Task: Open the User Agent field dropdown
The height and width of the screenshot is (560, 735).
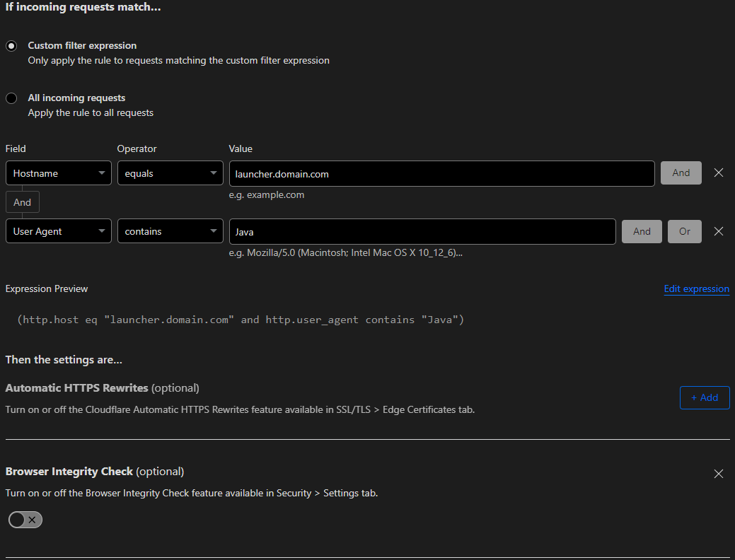Action: (58, 231)
